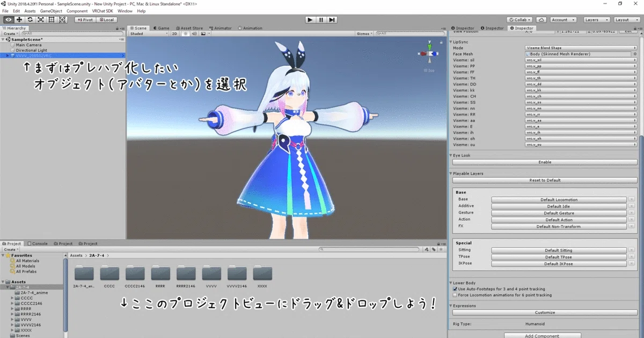Expand the CCCC folder in Assets tree
The height and width of the screenshot is (338, 644).
click(x=13, y=297)
